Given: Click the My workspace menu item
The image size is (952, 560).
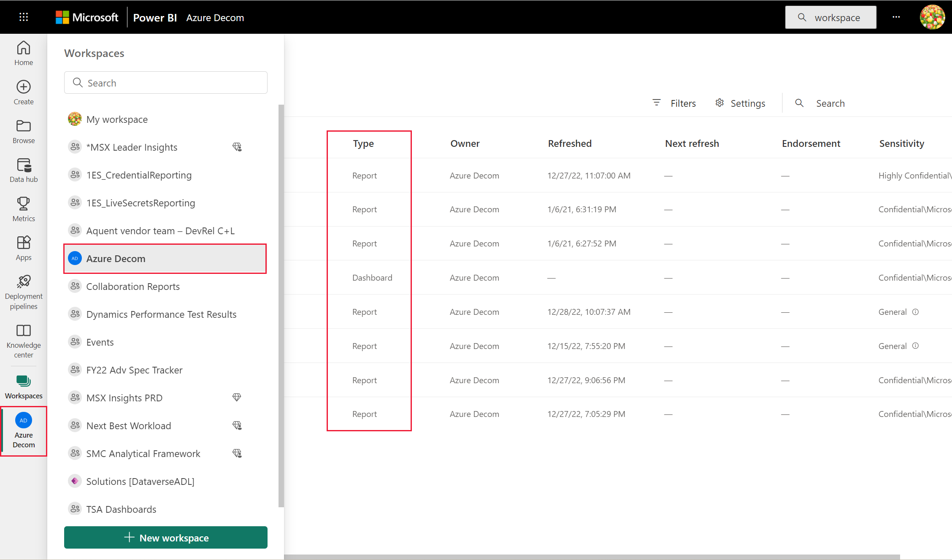Looking at the screenshot, I should tap(117, 119).
